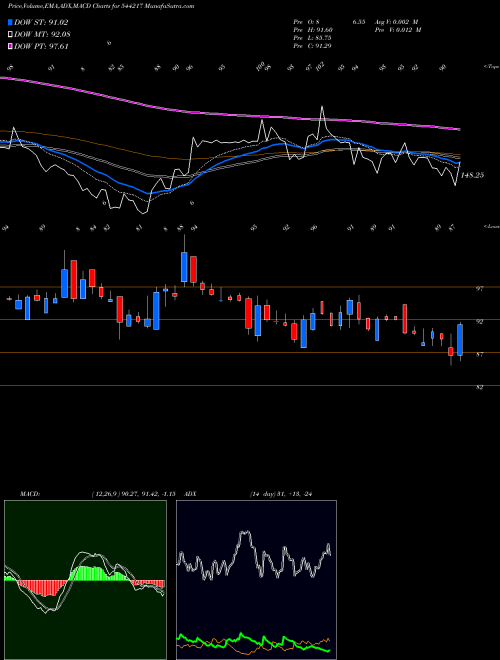The image size is (500, 660).
Task: Click the last blue candlestick near 92
Action: click(x=460, y=340)
